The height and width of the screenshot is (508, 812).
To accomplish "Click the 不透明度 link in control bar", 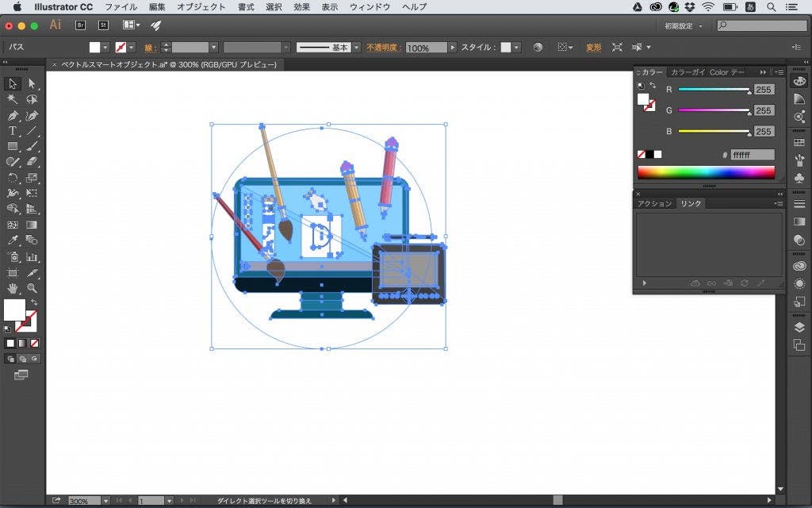I will 385,47.
